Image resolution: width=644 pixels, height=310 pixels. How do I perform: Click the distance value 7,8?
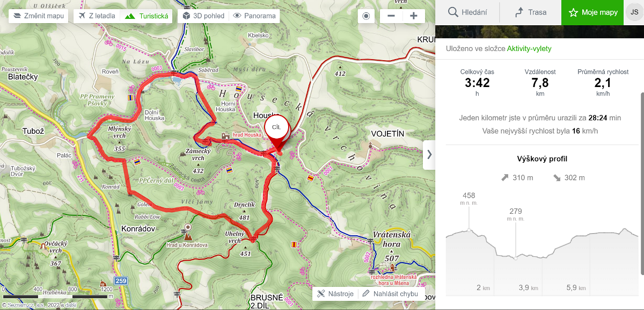[x=540, y=83]
